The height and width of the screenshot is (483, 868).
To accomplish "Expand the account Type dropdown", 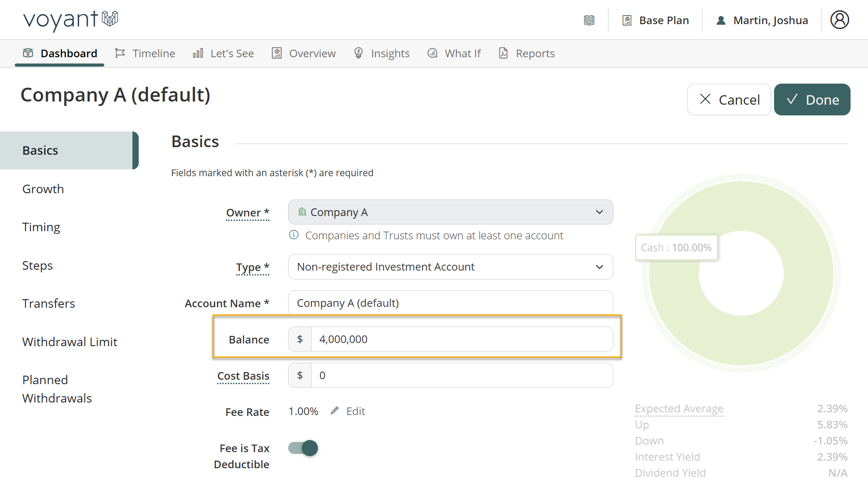I will tap(451, 267).
